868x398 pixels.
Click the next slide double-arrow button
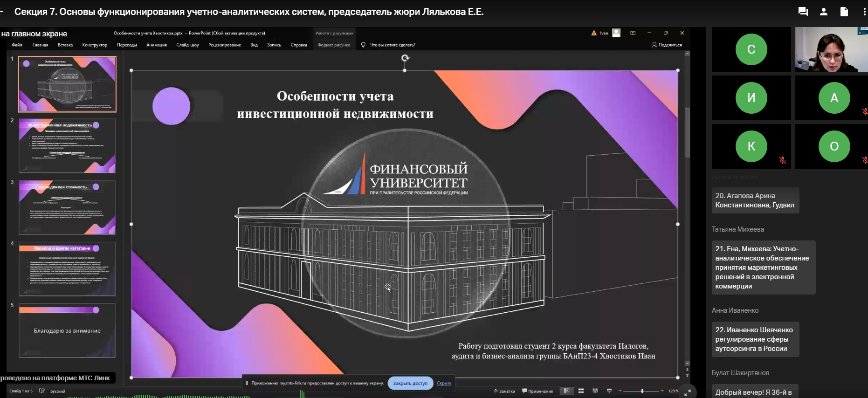687,375
